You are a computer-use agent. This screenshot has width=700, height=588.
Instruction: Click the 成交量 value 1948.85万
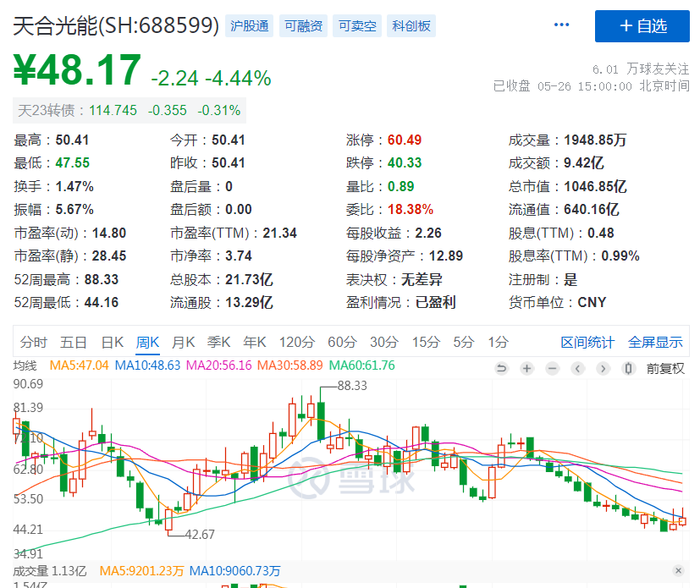click(x=595, y=140)
